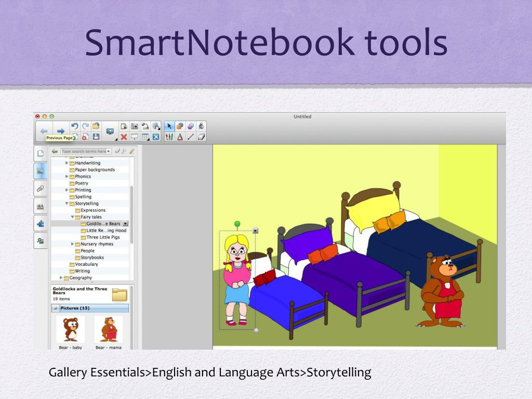The width and height of the screenshot is (532, 399).
Task: Open the Add-ons puzzle piece tab
Action: point(41,223)
